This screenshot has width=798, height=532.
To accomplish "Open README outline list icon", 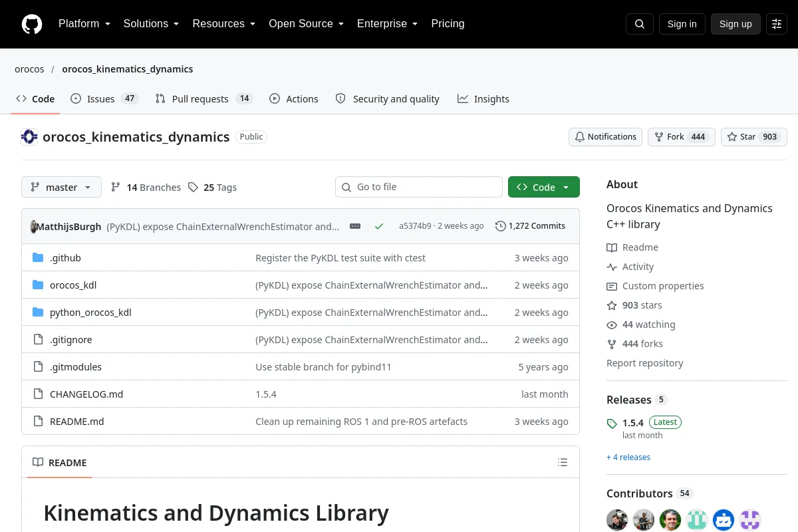I will [x=563, y=462].
